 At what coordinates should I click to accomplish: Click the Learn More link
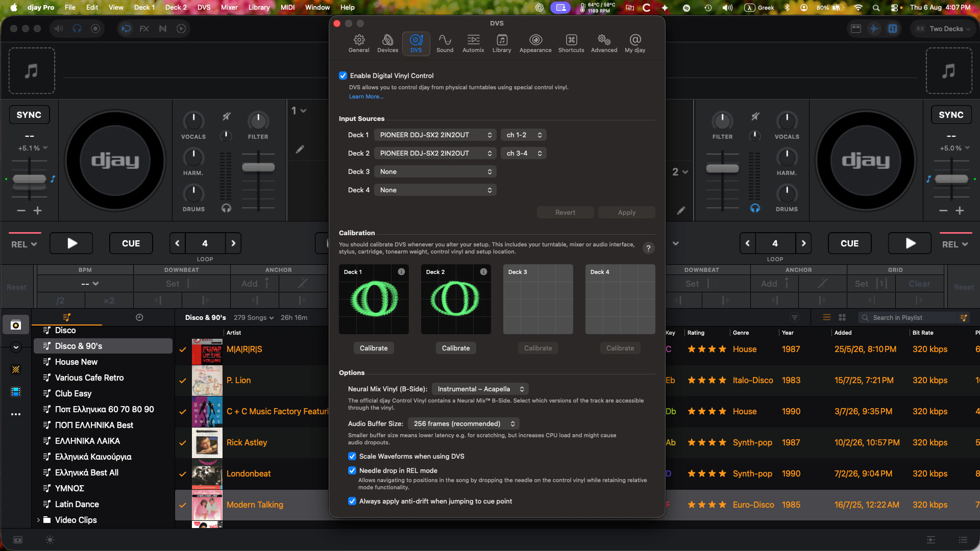pos(366,96)
